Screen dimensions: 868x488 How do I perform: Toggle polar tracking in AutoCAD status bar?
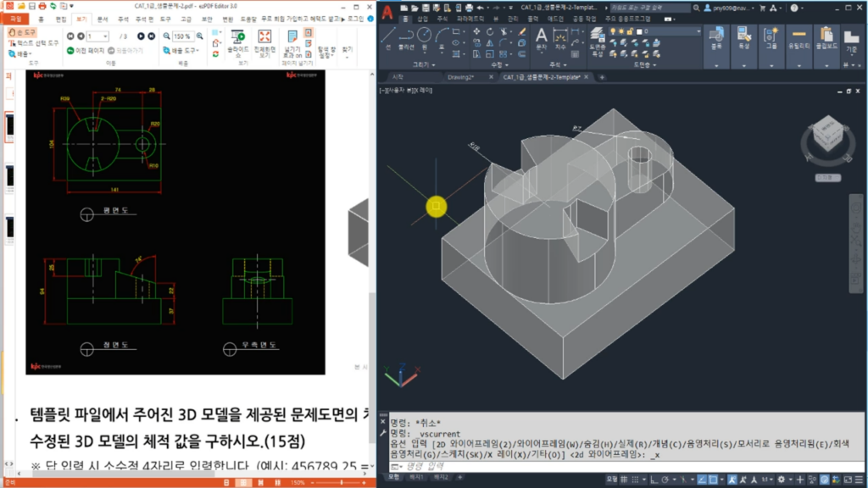[x=665, y=480]
